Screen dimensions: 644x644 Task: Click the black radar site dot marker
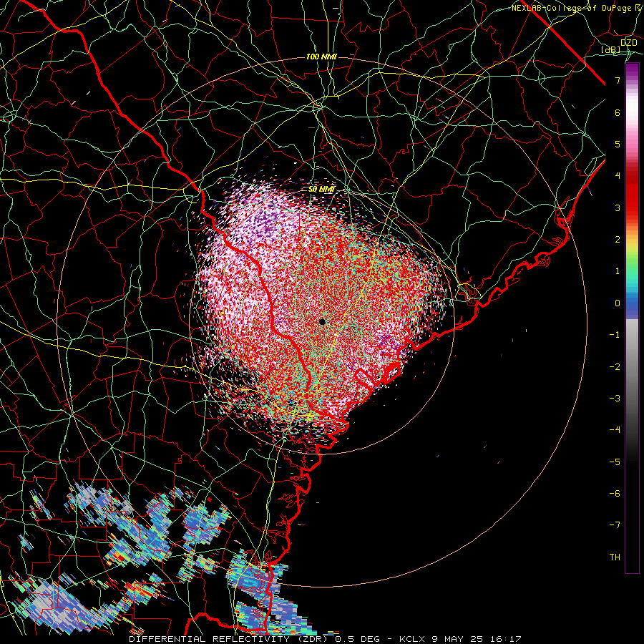point(323,321)
